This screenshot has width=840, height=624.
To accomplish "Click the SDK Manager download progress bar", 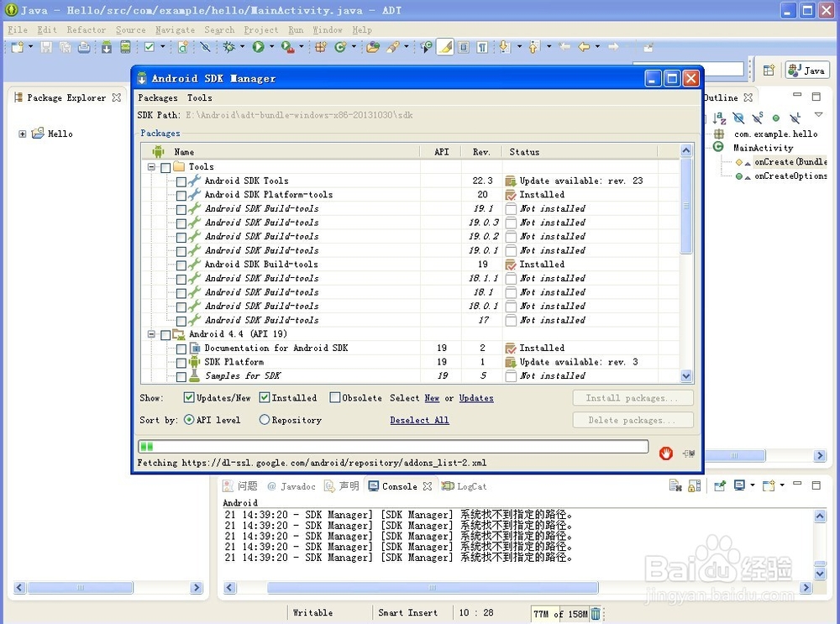I will pyautogui.click(x=393, y=446).
